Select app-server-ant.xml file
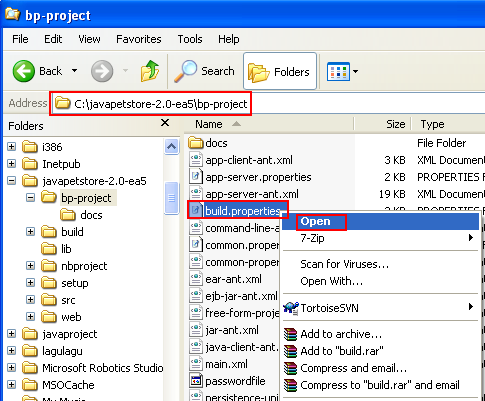This screenshot has width=485, height=401. click(x=252, y=194)
